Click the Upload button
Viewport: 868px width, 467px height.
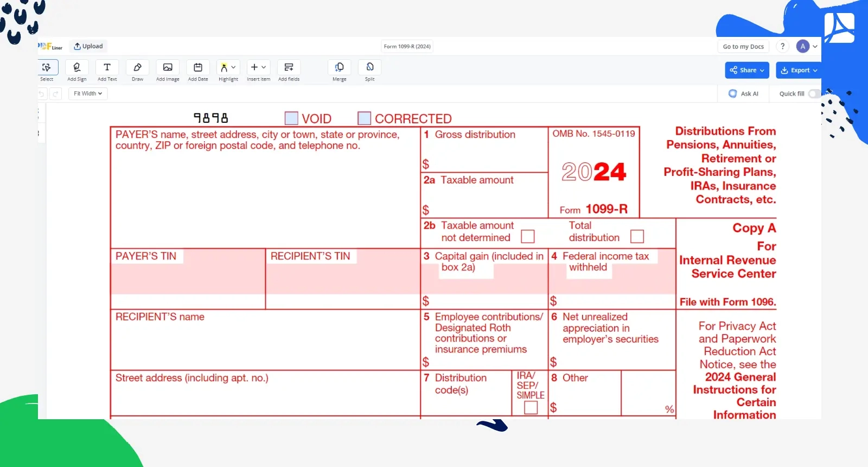coord(88,46)
